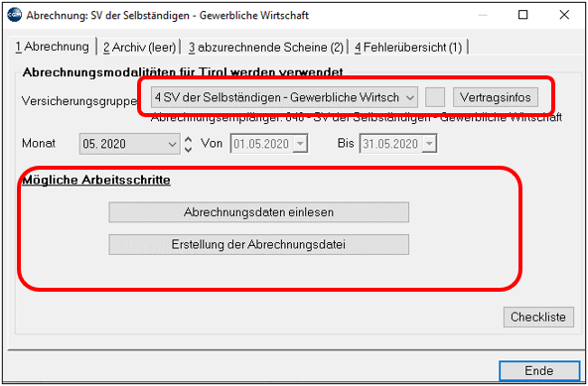Screen dimensions: 588x386
Task: Switch to the 1 Abrechnung tab
Action: coord(52,47)
